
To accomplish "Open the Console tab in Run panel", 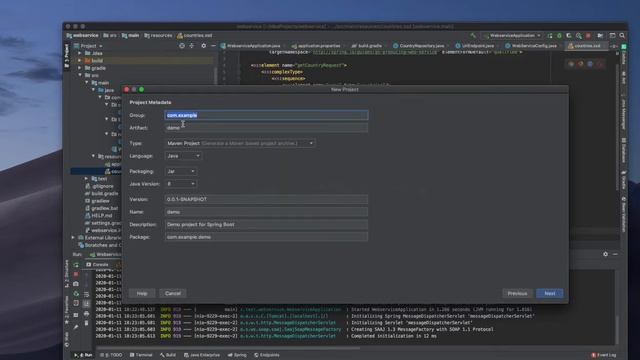I will [97, 264].
